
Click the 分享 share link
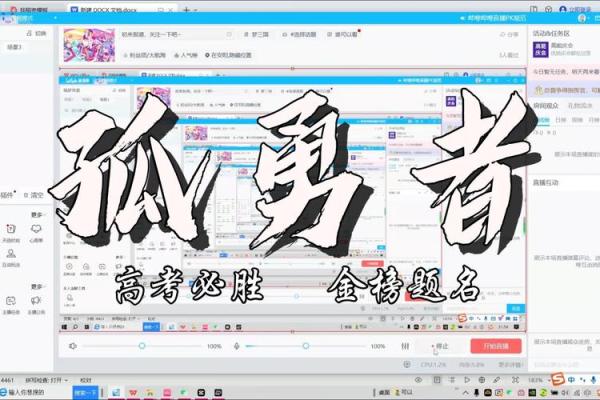509,34
